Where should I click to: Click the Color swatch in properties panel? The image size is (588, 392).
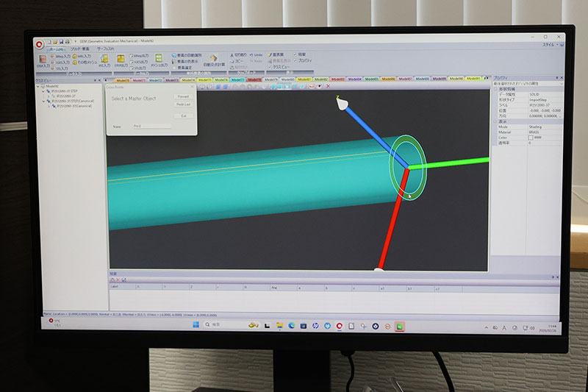click(531, 137)
